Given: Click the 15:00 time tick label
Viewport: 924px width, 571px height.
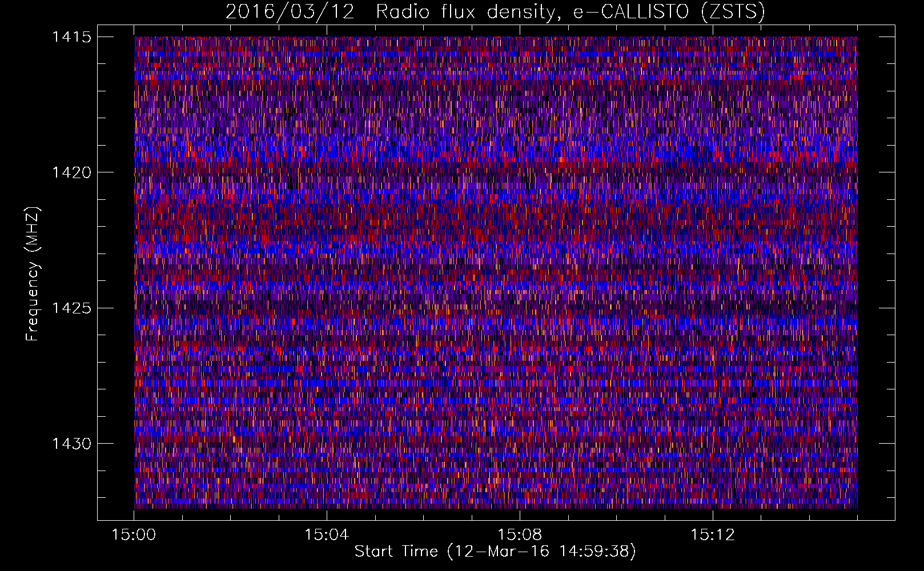Looking at the screenshot, I should pyautogui.click(x=134, y=535).
